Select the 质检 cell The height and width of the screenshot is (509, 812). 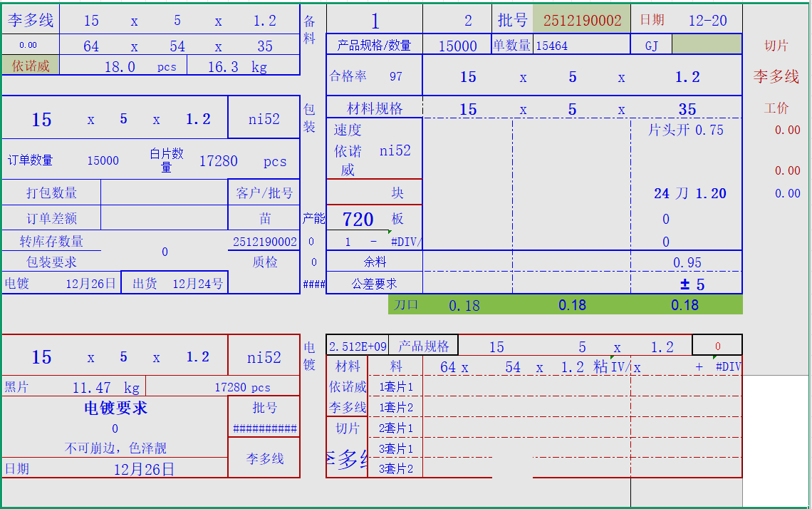(x=264, y=262)
